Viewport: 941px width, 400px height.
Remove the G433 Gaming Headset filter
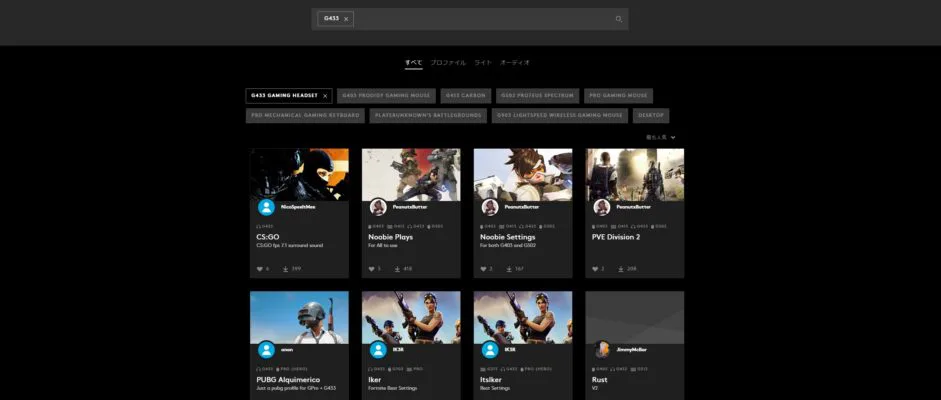click(325, 96)
